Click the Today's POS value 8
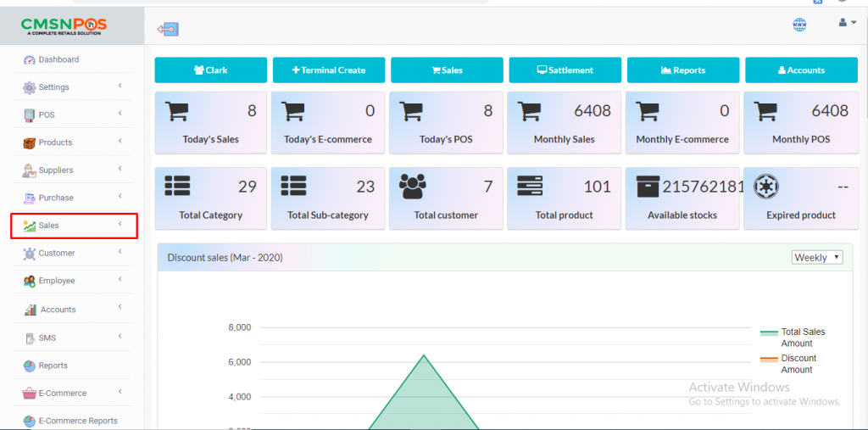 [x=488, y=111]
